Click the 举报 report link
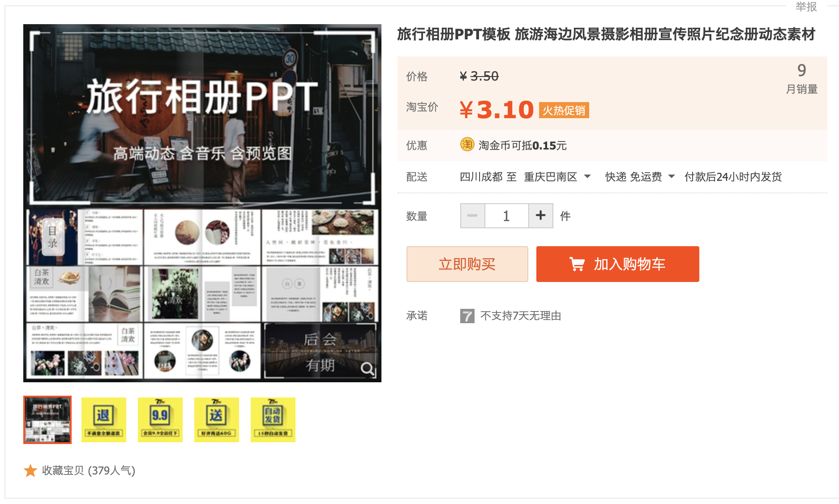 click(806, 7)
